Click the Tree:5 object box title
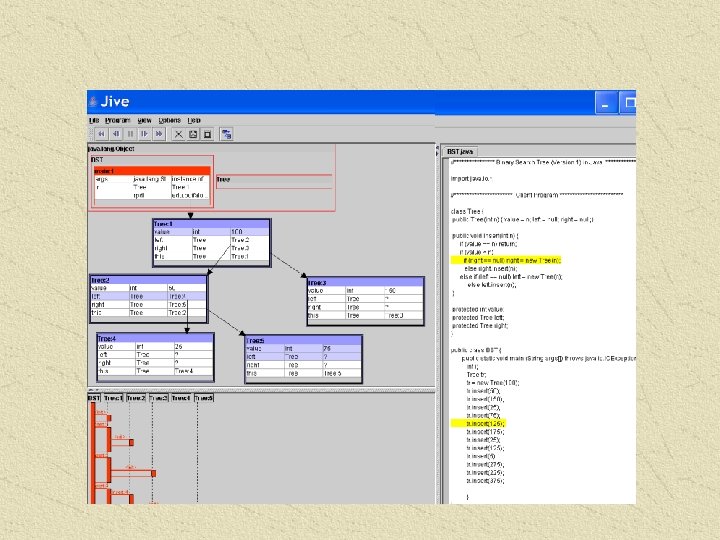The width and height of the screenshot is (720, 540). coord(303,340)
